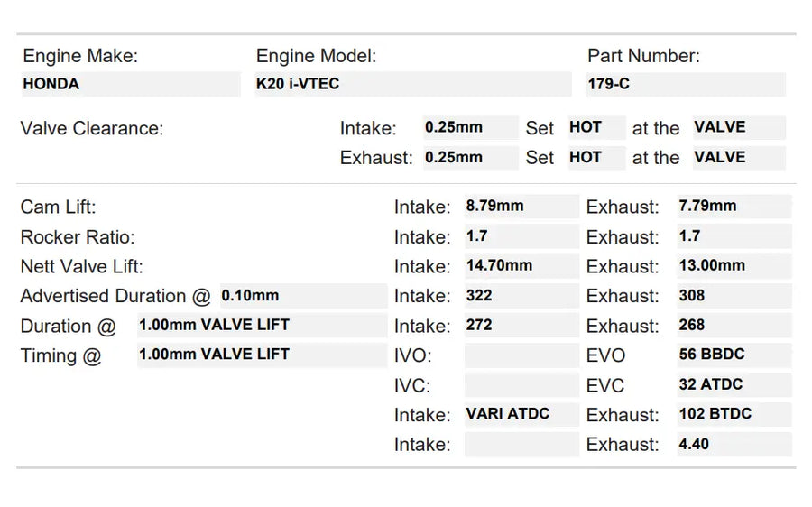This screenshot has height=507, width=812.
Task: Click the empty IVO field
Action: pos(521,355)
